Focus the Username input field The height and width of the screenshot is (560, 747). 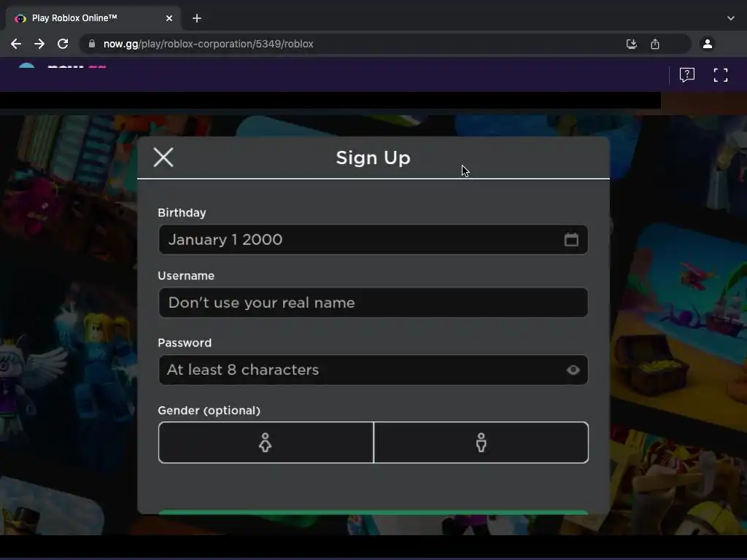[373, 303]
